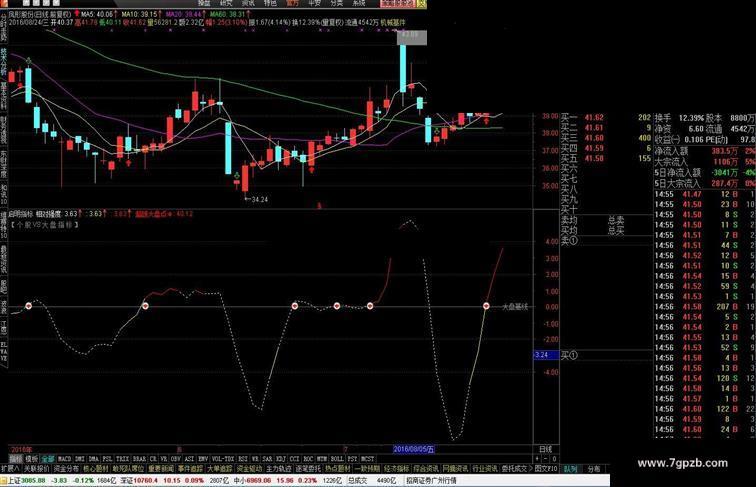Select the ROC indicator tab

[x=308, y=459]
